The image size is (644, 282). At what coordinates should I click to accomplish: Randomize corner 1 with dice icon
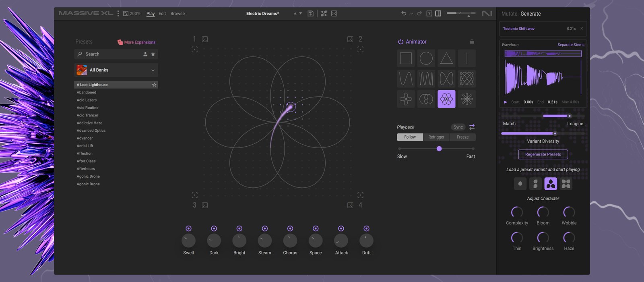pos(205,39)
